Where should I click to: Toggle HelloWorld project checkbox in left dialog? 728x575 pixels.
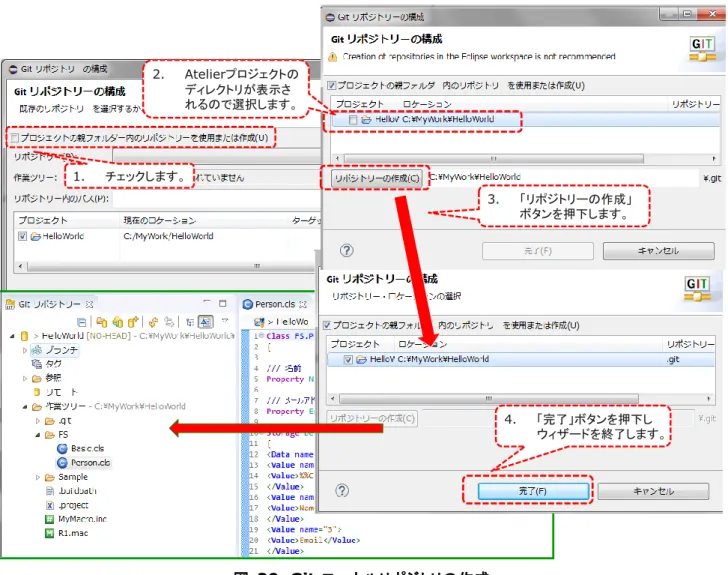(22, 236)
